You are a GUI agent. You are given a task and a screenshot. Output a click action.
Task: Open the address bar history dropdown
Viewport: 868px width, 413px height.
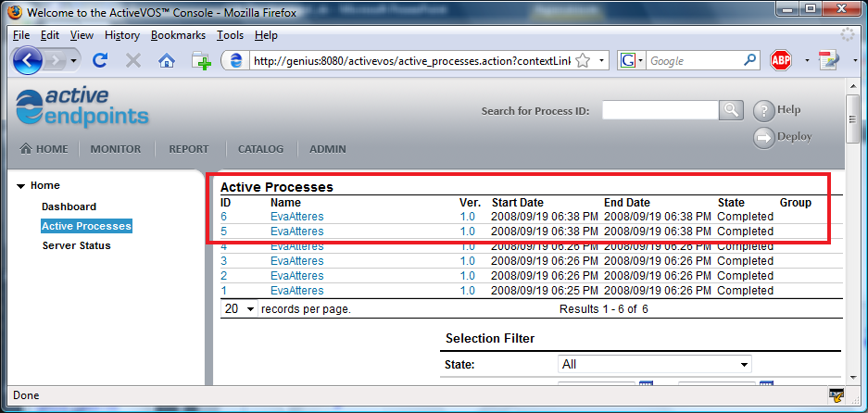[602, 60]
